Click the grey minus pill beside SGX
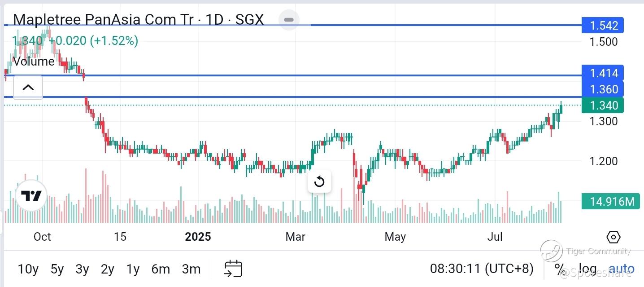Screen dimensions: 644x287 point(289,20)
